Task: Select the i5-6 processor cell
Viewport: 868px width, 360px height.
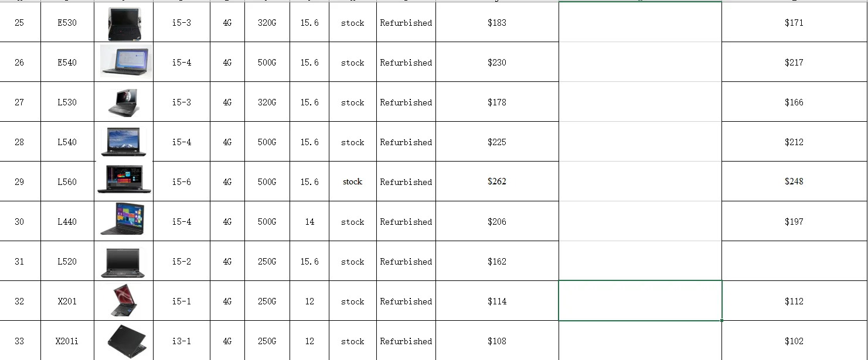Action: pyautogui.click(x=181, y=182)
